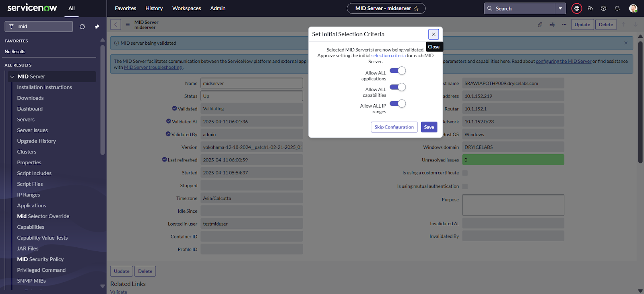Toggle Allow ALL IP ranges switch
This screenshot has height=294, width=644.
[398, 104]
